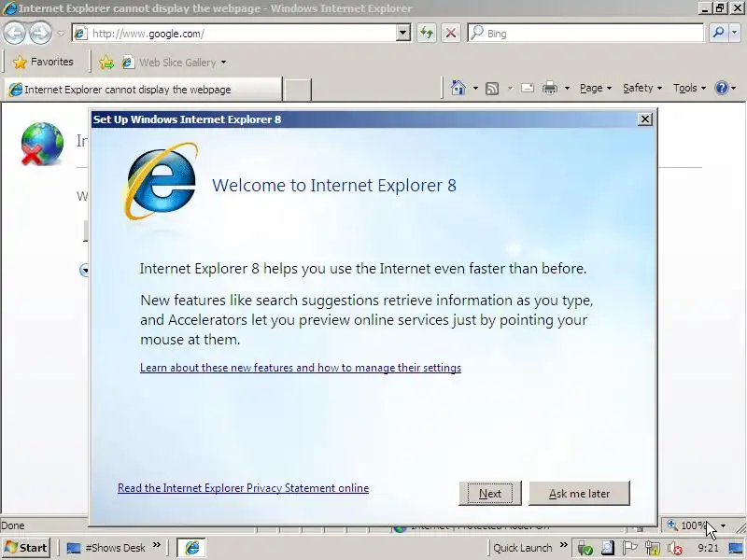747x560 pixels.
Task: Open the Safety menu
Action: pos(642,88)
